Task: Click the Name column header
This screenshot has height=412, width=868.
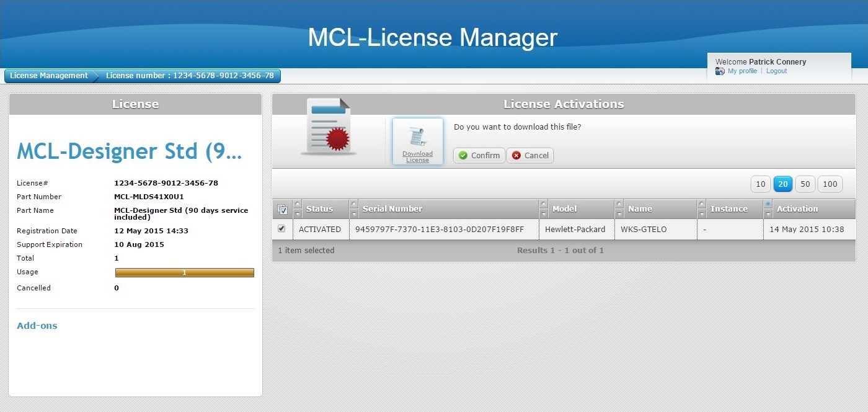Action: coord(640,209)
